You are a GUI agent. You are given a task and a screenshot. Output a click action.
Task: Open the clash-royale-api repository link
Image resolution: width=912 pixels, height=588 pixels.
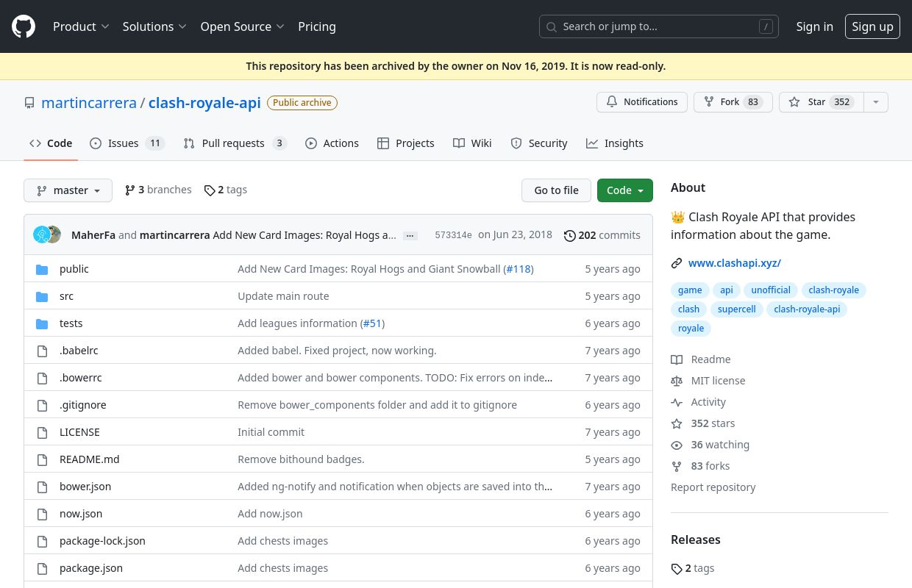coord(204,103)
